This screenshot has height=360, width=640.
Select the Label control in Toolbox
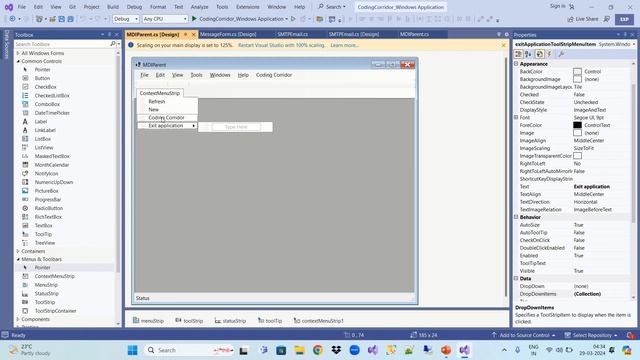pyautogui.click(x=41, y=122)
